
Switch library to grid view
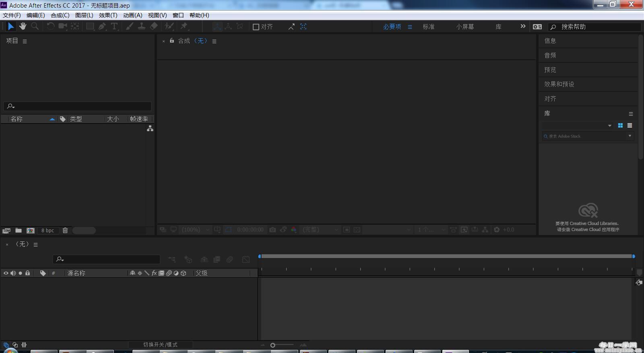tap(620, 126)
